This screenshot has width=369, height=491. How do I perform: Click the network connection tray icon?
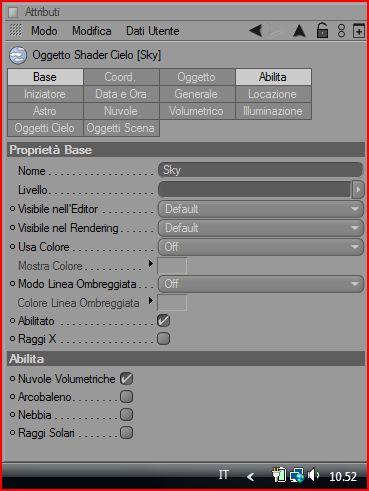(x=297, y=475)
